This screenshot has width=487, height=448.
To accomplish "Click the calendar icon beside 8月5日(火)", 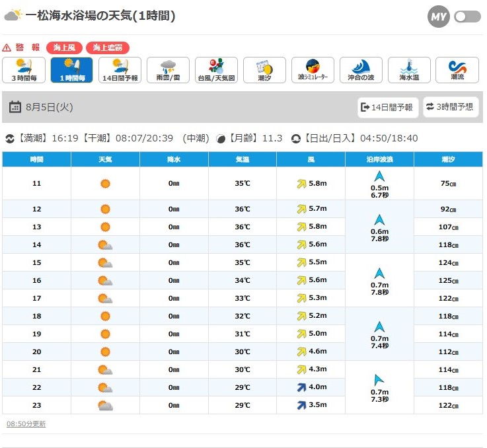I will (15, 107).
